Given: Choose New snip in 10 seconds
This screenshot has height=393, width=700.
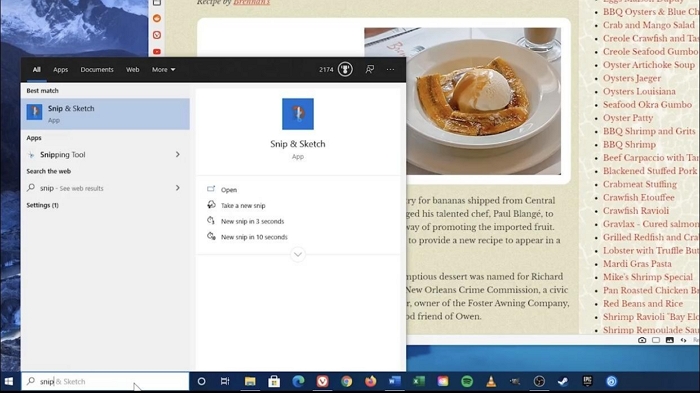Looking at the screenshot, I should point(254,237).
